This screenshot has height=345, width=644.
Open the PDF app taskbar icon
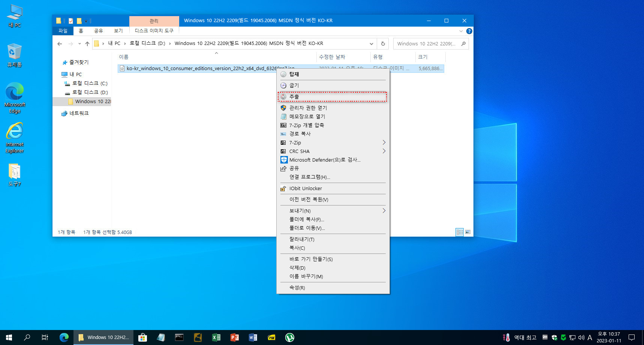click(271, 337)
